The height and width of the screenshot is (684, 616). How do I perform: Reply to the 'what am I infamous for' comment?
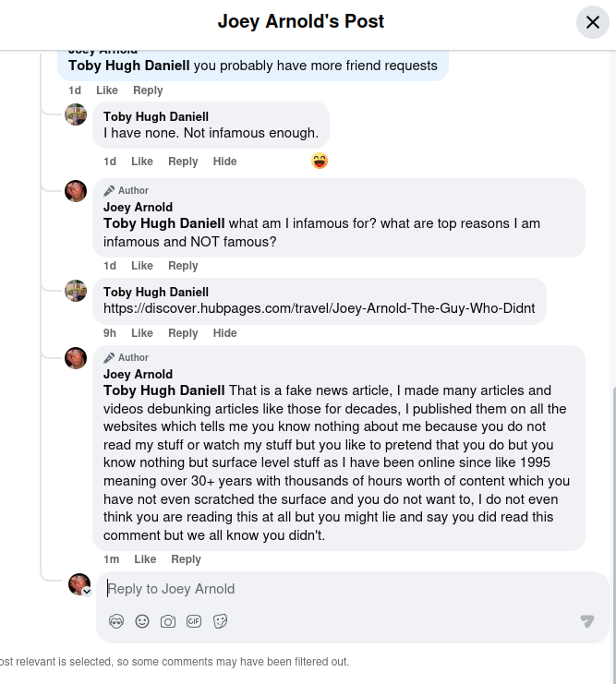pos(183,266)
